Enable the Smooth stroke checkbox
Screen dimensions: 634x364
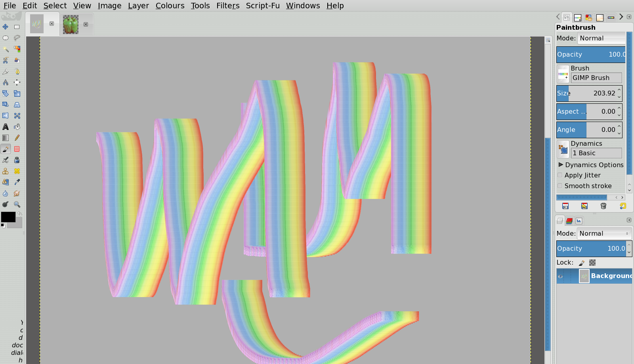(560, 186)
